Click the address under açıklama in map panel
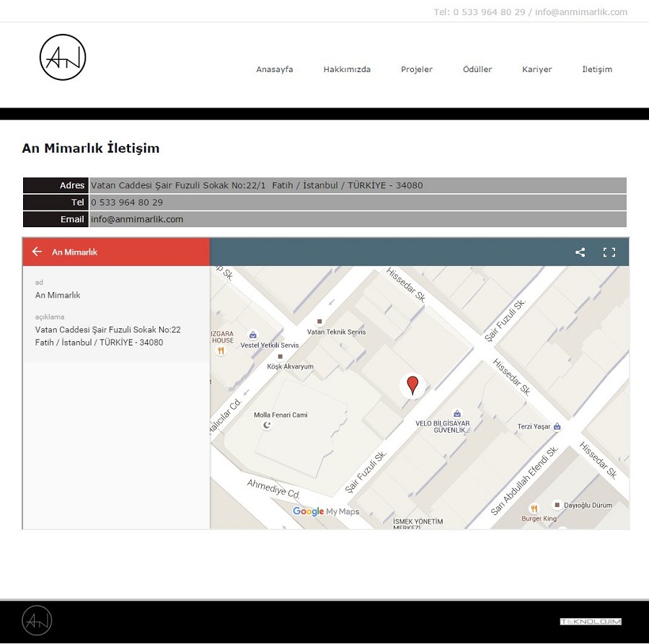 [108, 336]
